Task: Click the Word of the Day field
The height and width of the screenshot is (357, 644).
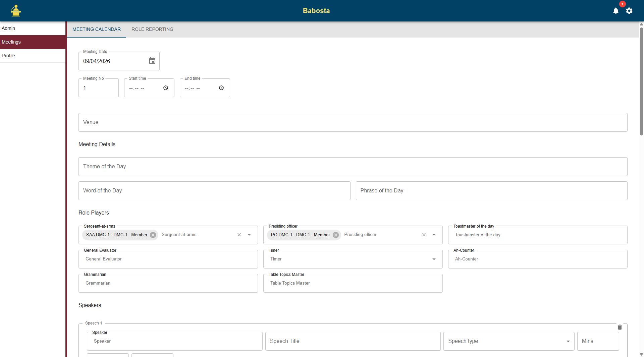Action: [x=214, y=191]
